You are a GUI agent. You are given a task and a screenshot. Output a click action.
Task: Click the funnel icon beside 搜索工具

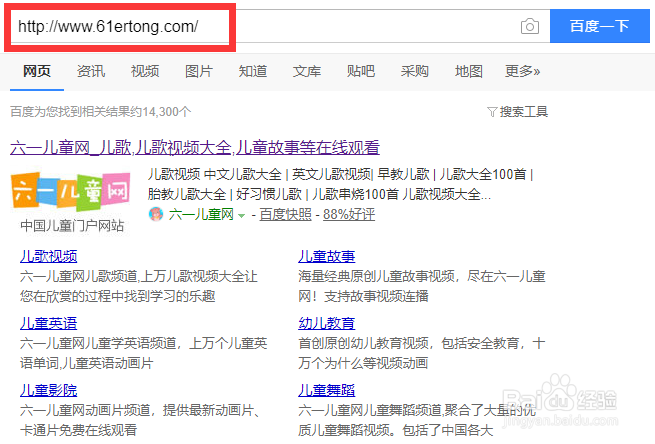click(492, 112)
